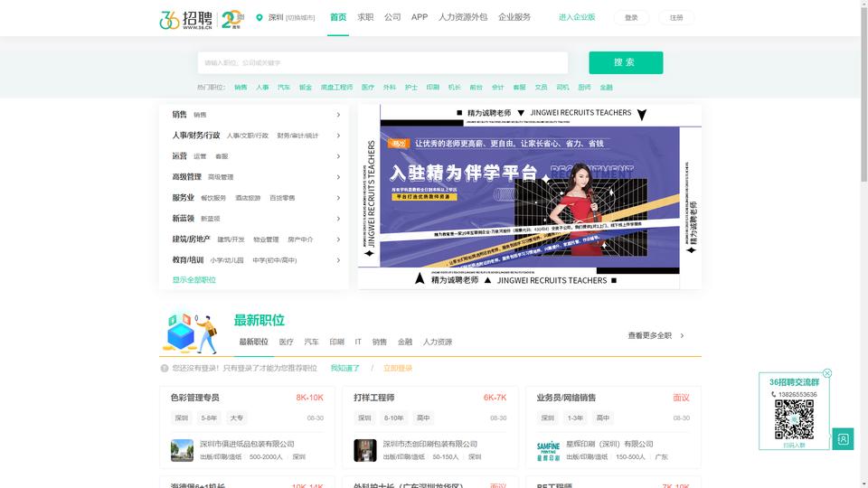
Task: Click subcategory 客服 under 运营
Action: (x=222, y=156)
